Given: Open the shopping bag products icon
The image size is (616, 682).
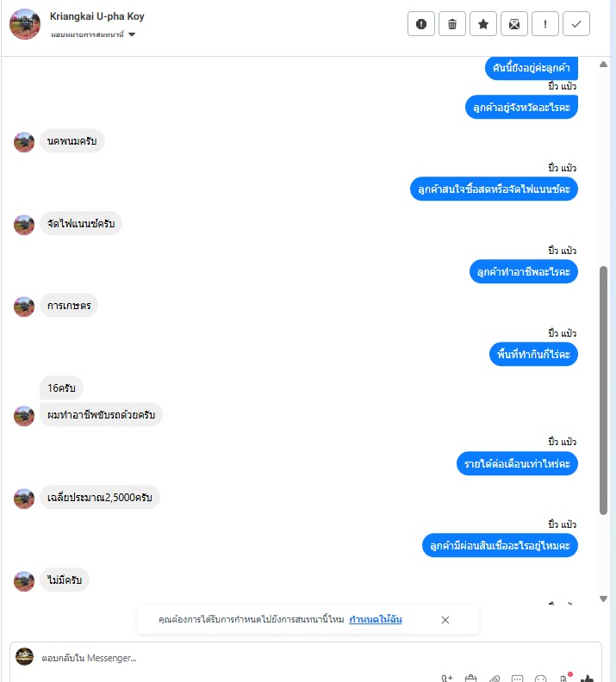Looking at the screenshot, I should coord(470,679).
